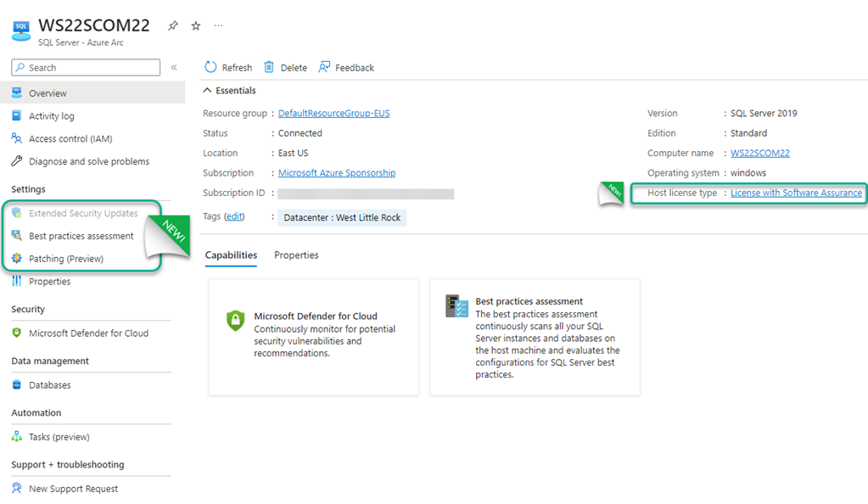Click the Refresh toolbar button

[x=228, y=68]
